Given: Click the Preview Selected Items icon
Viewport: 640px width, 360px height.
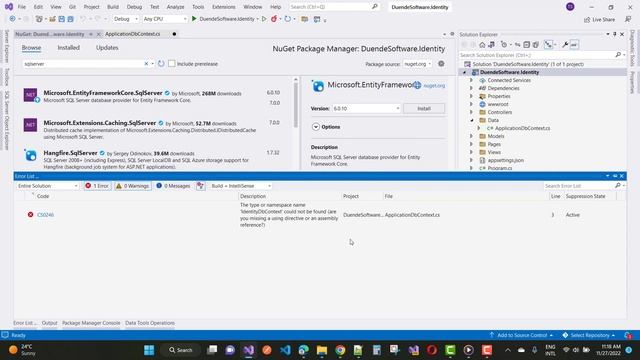Looking at the screenshot, I should pyautogui.click(x=574, y=45).
